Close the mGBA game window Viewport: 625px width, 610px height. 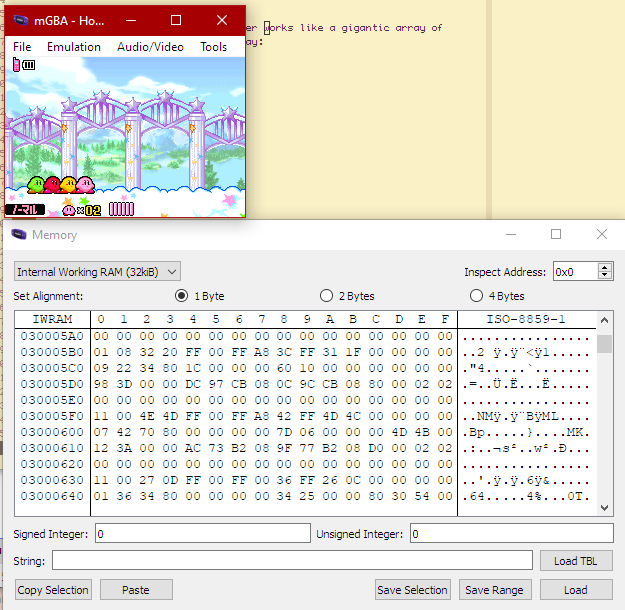(x=222, y=20)
